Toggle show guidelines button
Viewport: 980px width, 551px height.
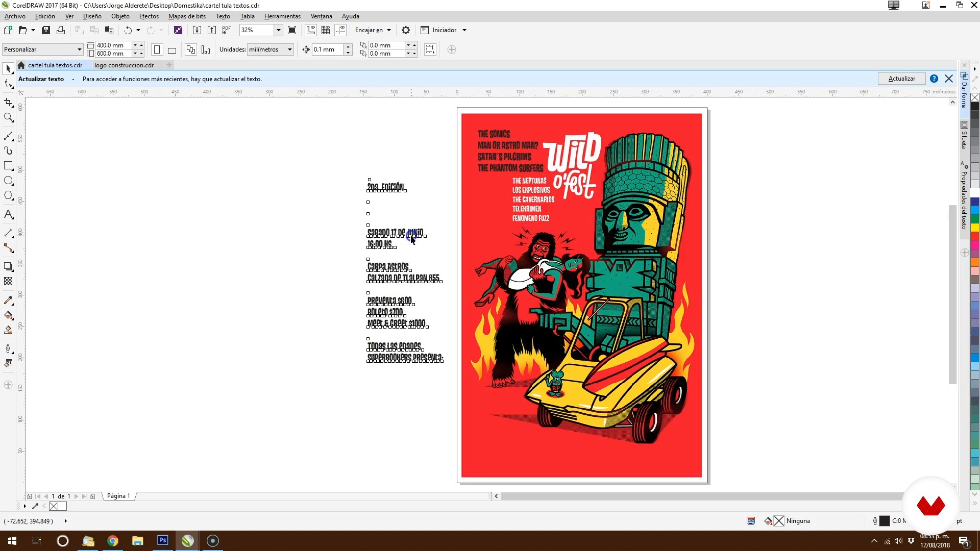pyautogui.click(x=340, y=30)
